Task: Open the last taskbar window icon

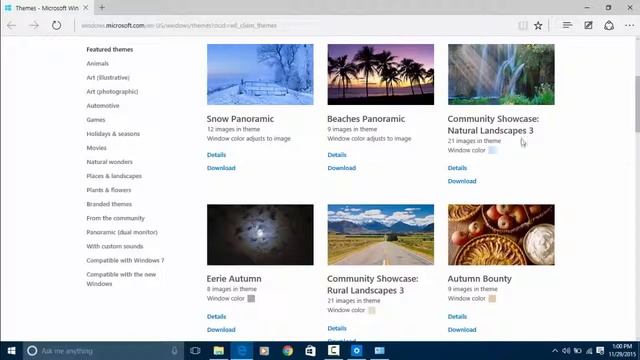Action: [x=380, y=351]
